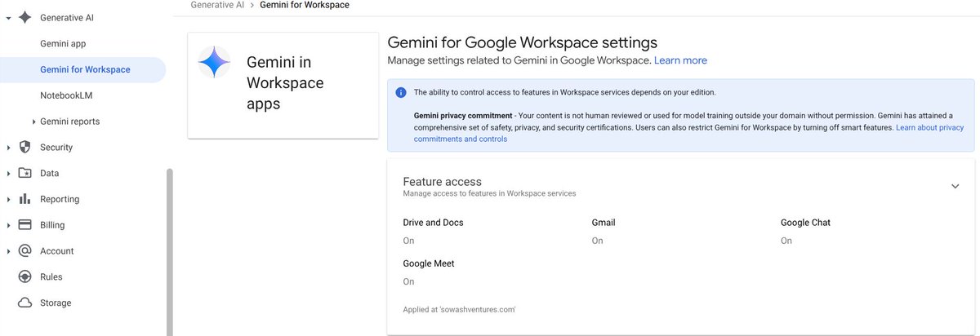Collapse the Generative AI section arrow
Viewport: 980px width, 336px height.
point(8,17)
